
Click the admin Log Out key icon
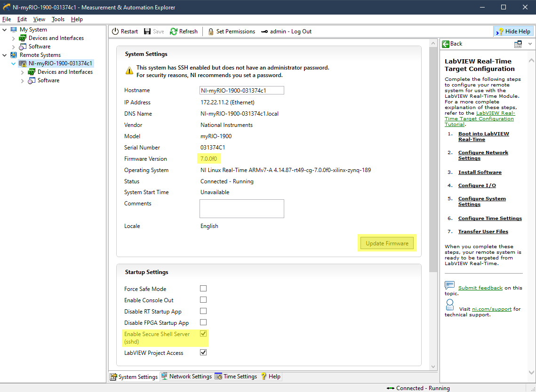(x=264, y=31)
